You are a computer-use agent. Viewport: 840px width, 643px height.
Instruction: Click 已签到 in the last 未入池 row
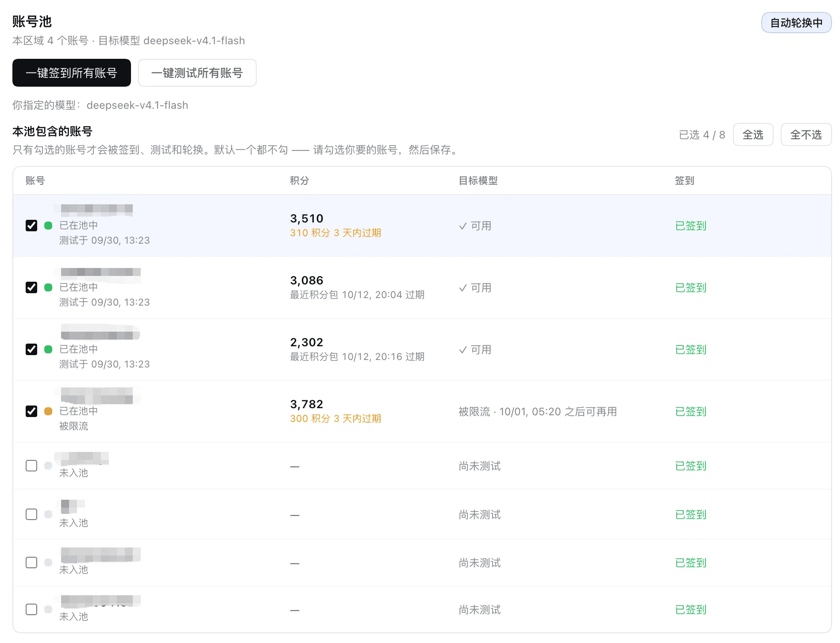691,610
